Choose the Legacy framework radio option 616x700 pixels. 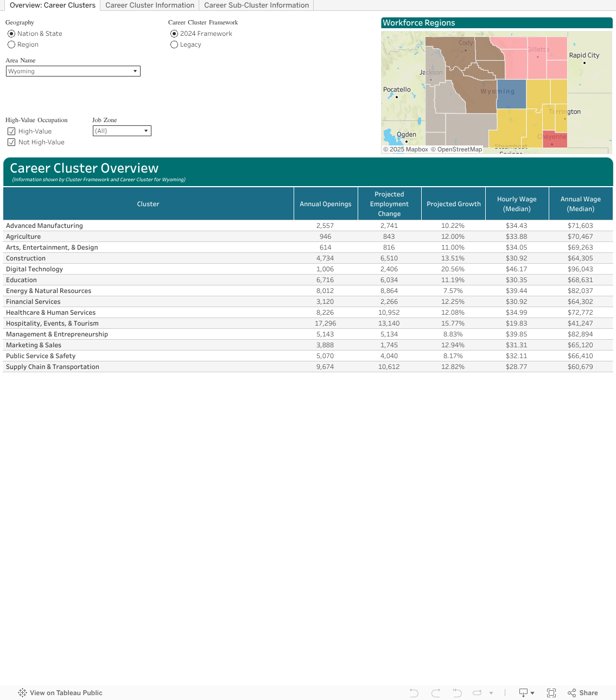point(174,44)
